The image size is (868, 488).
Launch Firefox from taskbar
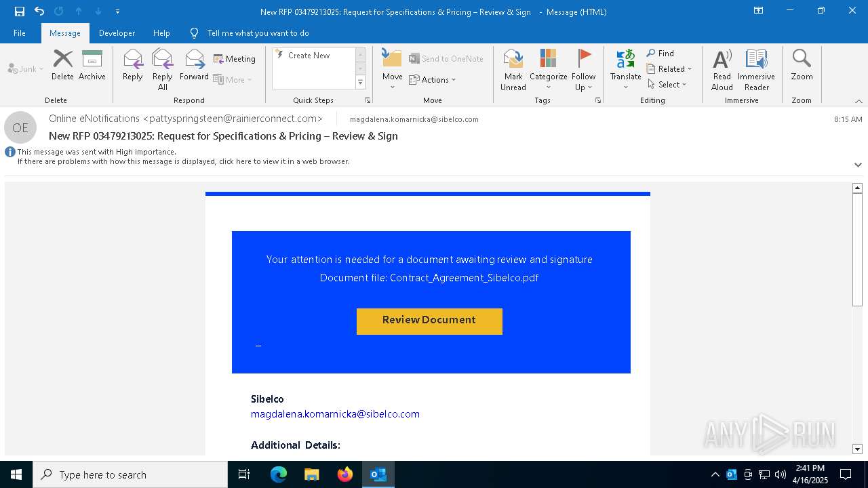(x=345, y=474)
